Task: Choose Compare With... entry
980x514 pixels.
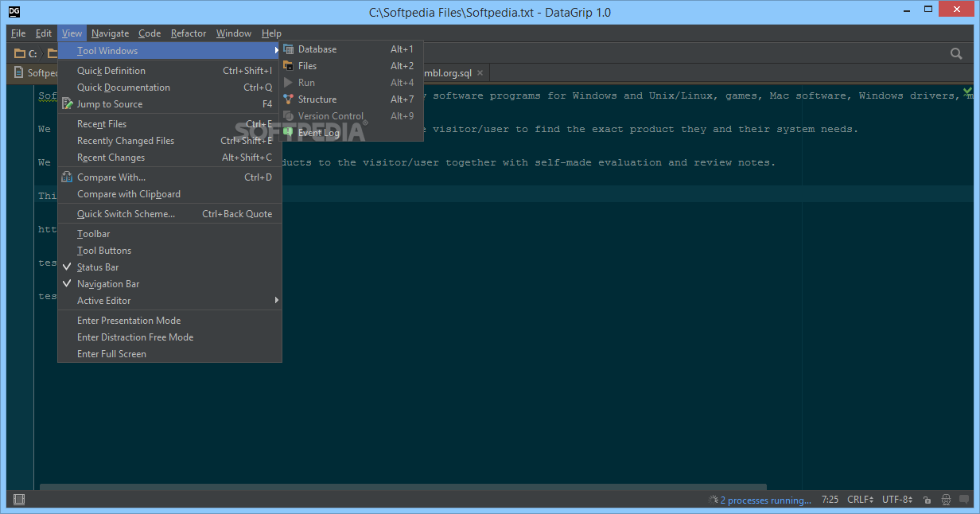Action: tap(170, 177)
